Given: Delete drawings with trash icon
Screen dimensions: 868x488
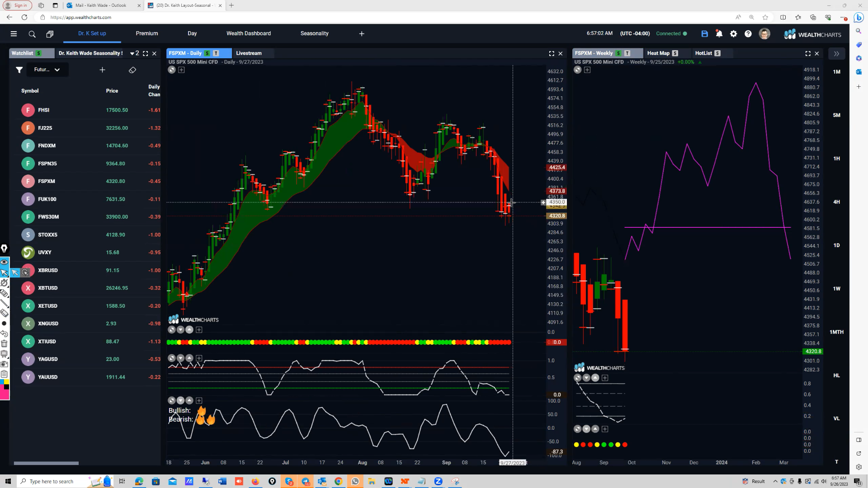Looking at the screenshot, I should (4, 343).
